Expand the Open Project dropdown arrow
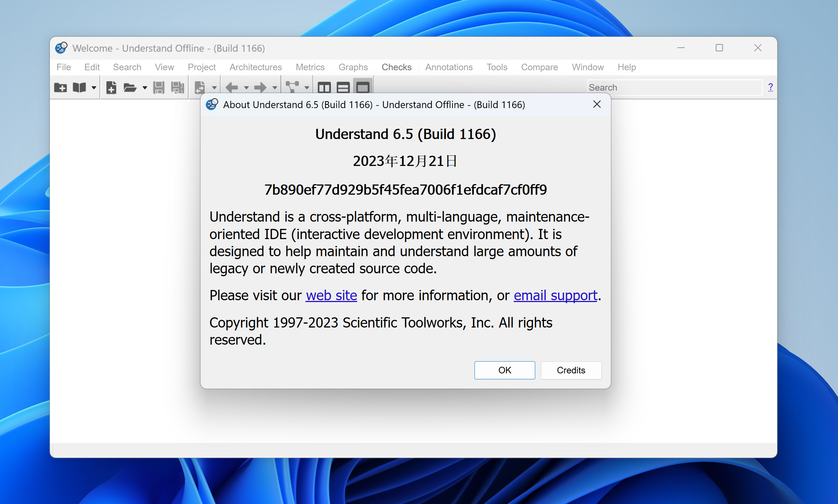Viewport: 838px width, 504px height. point(94,88)
